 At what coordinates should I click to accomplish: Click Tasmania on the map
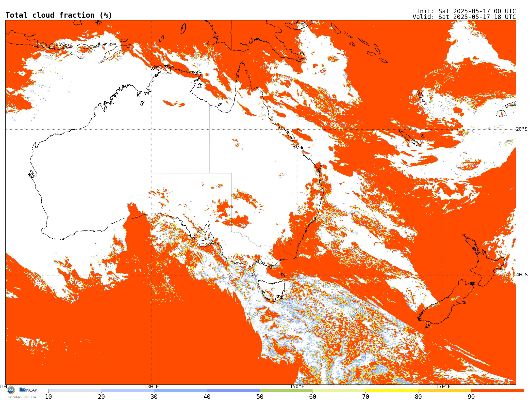272,290
